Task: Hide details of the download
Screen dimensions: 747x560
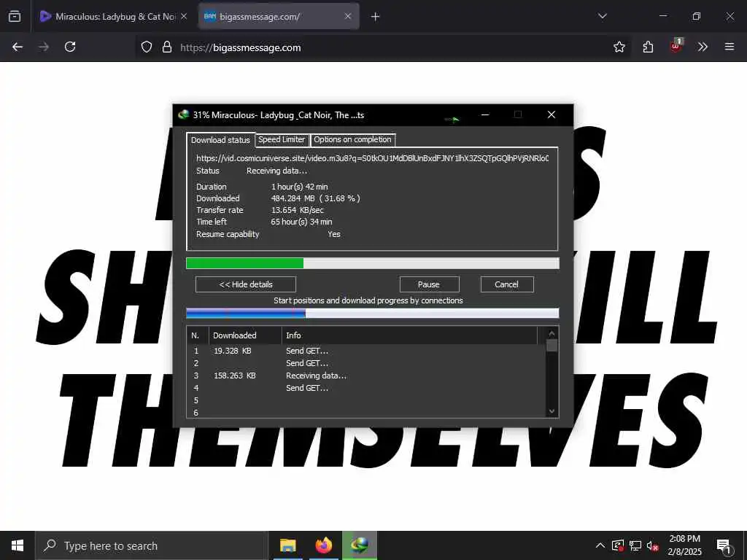Action: 246,284
